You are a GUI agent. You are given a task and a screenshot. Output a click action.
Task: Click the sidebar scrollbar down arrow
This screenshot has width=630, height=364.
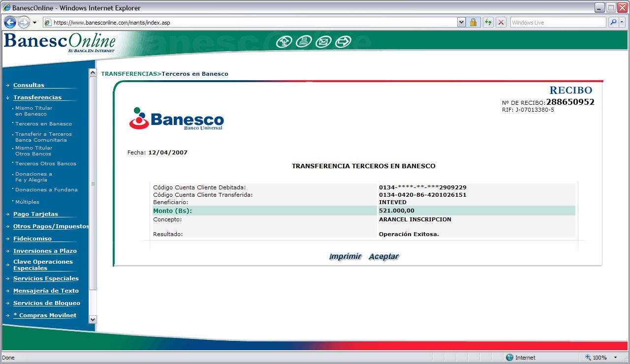point(93,319)
